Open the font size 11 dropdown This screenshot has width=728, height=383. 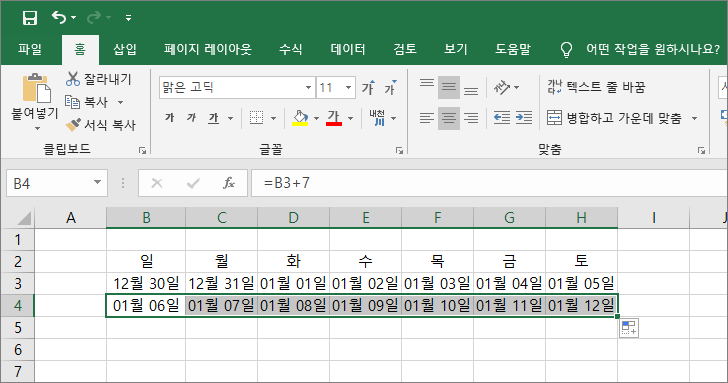pos(348,88)
